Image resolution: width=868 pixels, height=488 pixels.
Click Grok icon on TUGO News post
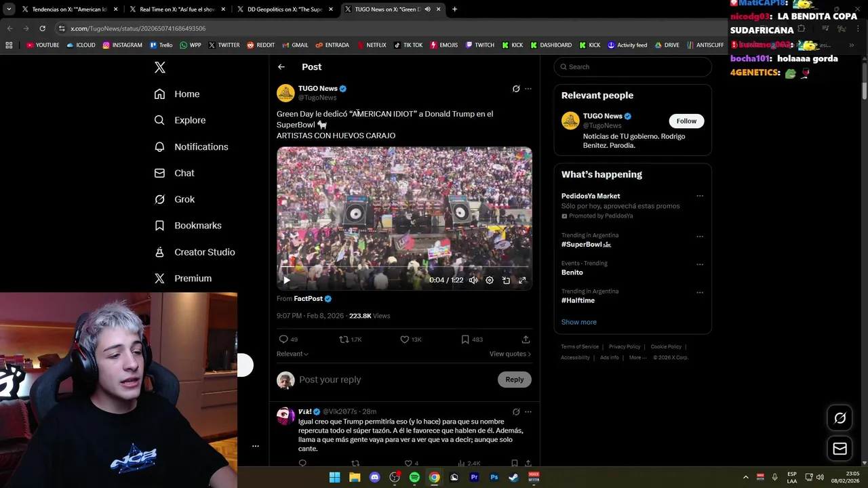(x=516, y=89)
